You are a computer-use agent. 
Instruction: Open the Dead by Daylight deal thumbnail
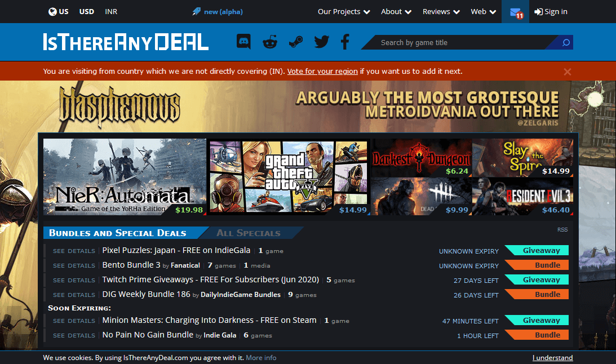click(421, 196)
